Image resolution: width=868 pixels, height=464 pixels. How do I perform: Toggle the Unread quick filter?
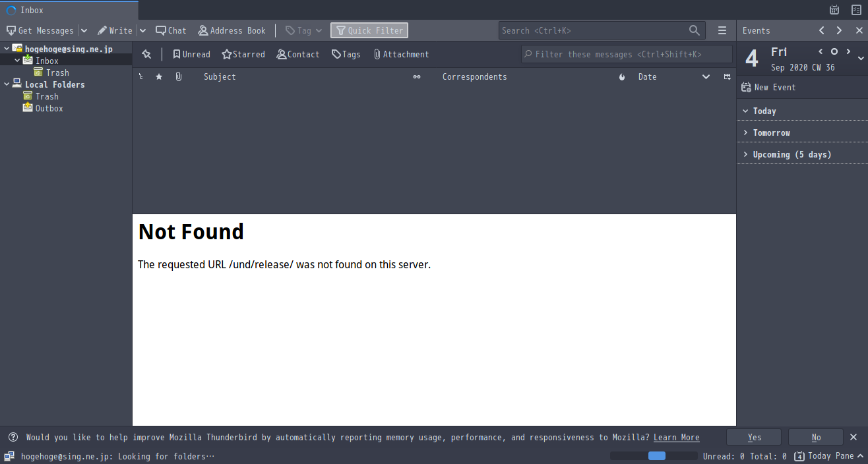(191, 54)
